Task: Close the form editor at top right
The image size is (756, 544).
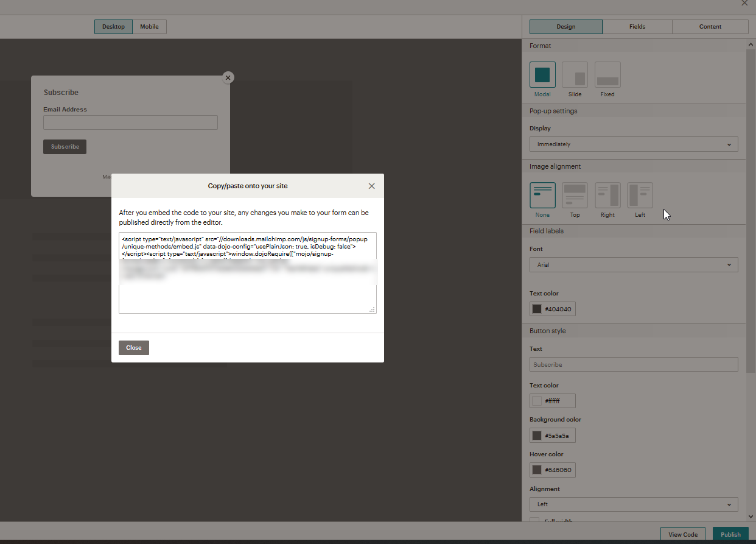Action: click(744, 3)
